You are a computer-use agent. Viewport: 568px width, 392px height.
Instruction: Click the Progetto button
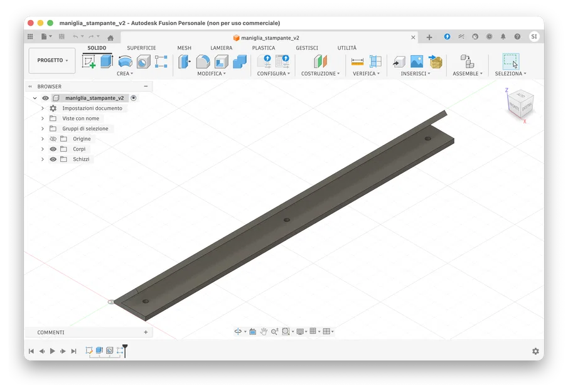click(x=51, y=60)
